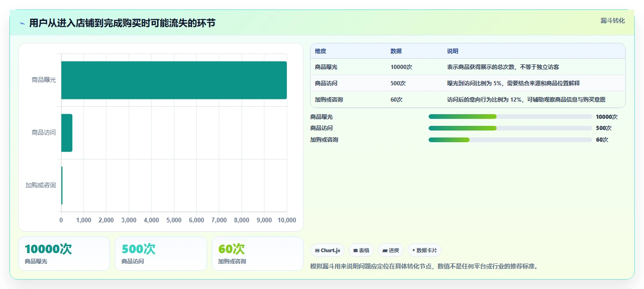Open the 60次 加购或咨询 stat card
The height and width of the screenshot is (289, 644).
[257, 254]
